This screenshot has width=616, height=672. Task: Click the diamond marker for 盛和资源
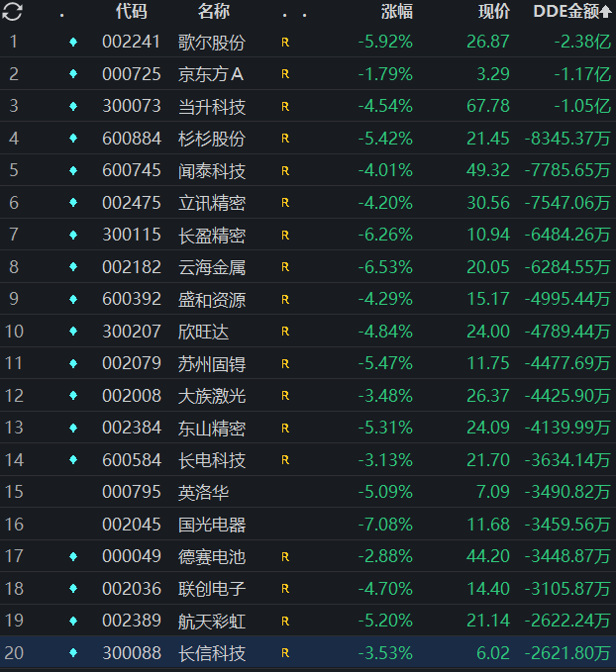coord(73,299)
